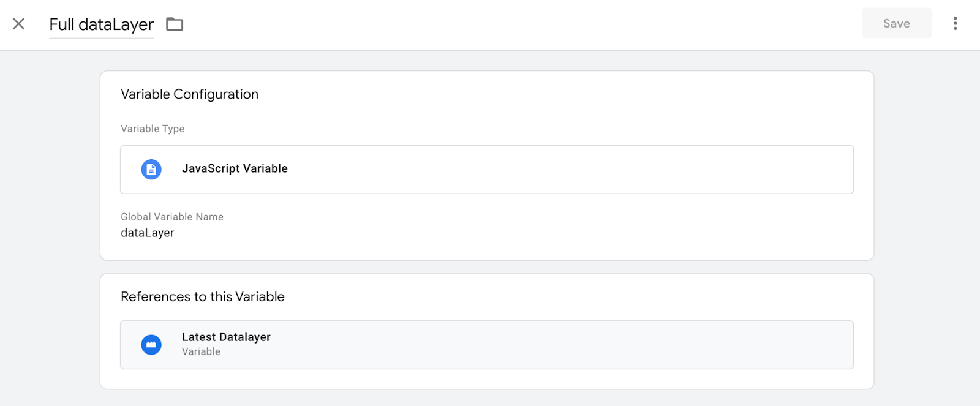Click the References to this Variable heading
Screen dimensions: 980x406
202,297
